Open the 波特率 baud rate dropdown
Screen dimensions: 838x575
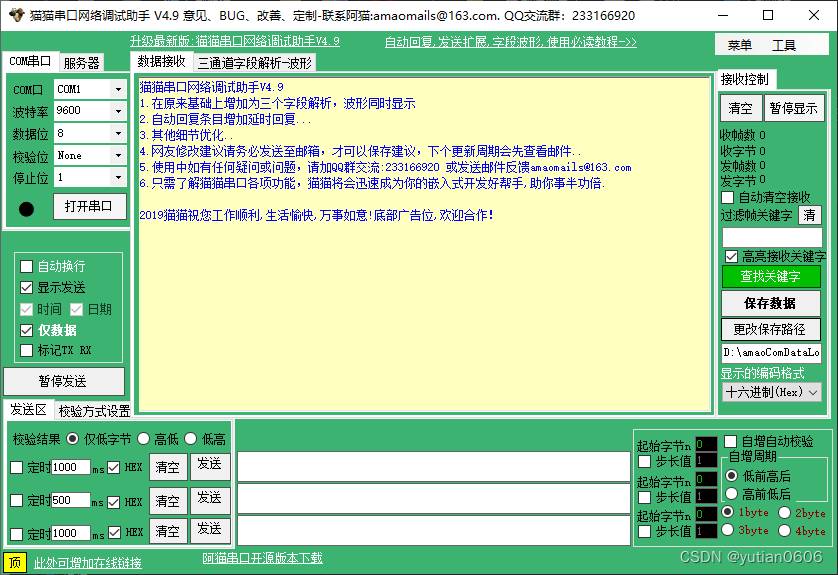tap(119, 111)
